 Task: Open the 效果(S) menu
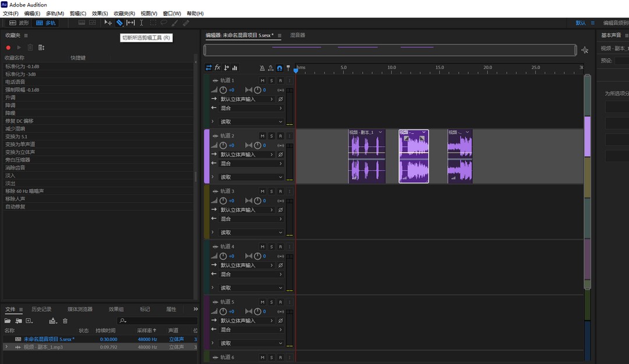(x=98, y=13)
